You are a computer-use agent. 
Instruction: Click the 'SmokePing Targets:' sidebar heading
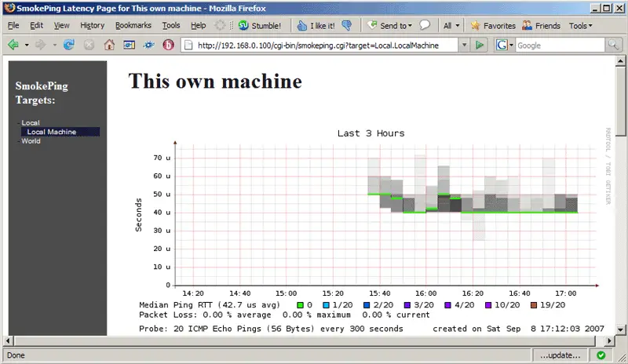tap(42, 93)
